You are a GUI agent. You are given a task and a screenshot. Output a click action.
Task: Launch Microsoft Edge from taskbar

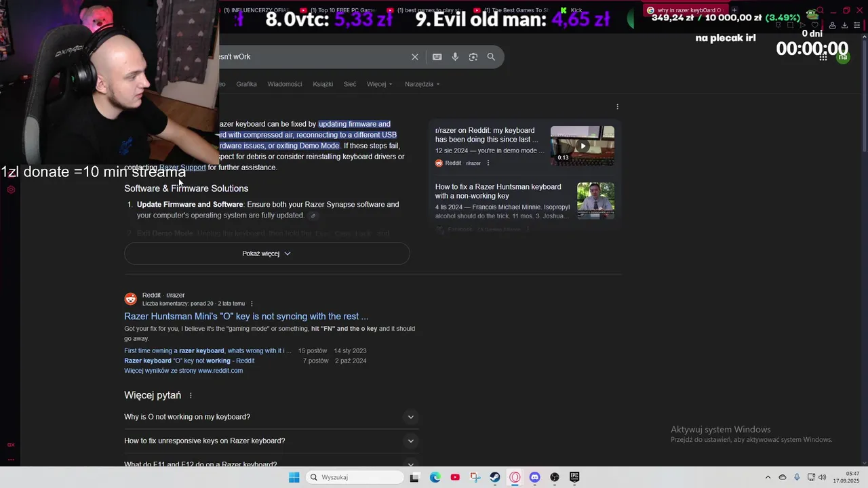coord(435,477)
